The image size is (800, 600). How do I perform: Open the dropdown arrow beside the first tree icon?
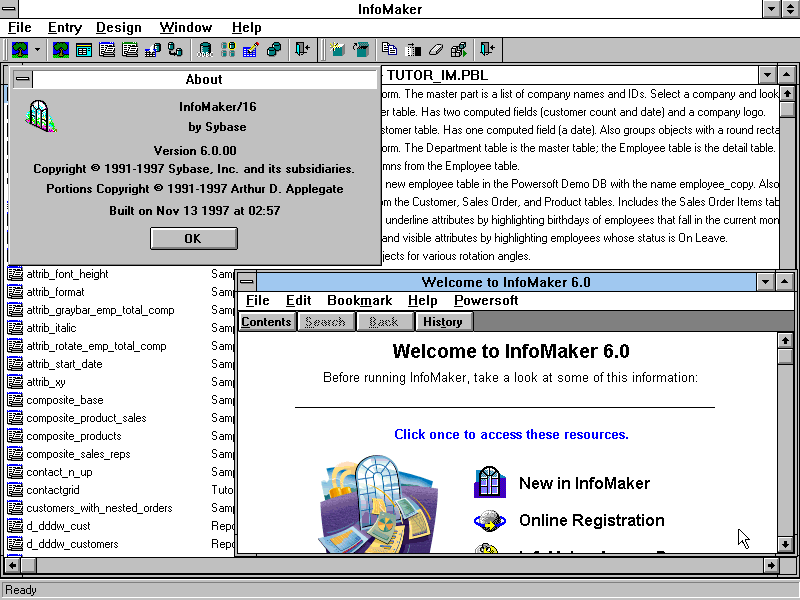(37, 49)
